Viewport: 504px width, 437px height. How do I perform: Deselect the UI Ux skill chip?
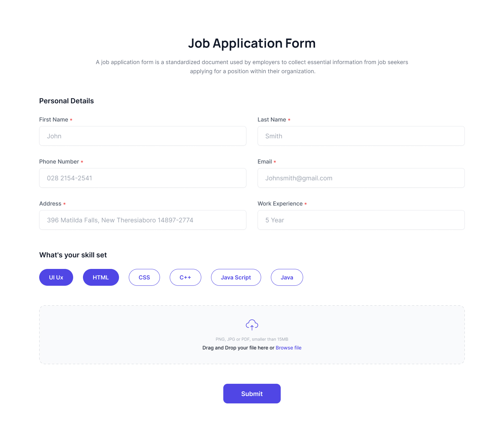(x=56, y=277)
